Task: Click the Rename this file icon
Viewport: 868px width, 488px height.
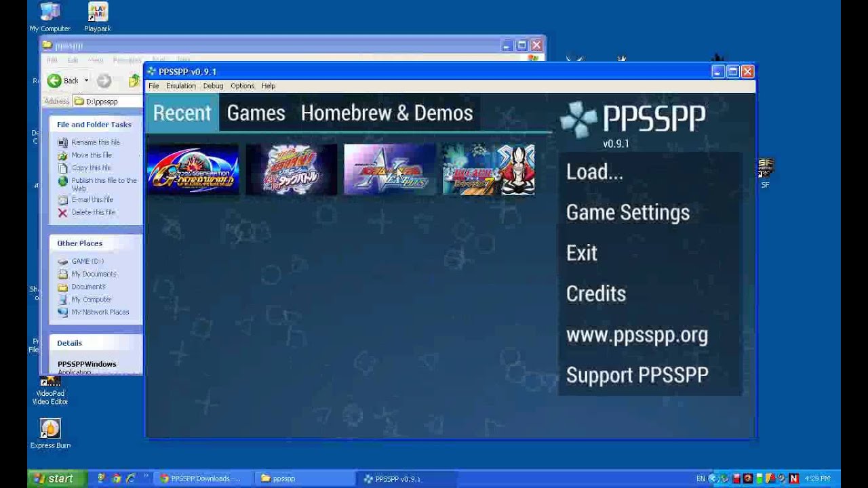Action: [x=63, y=142]
